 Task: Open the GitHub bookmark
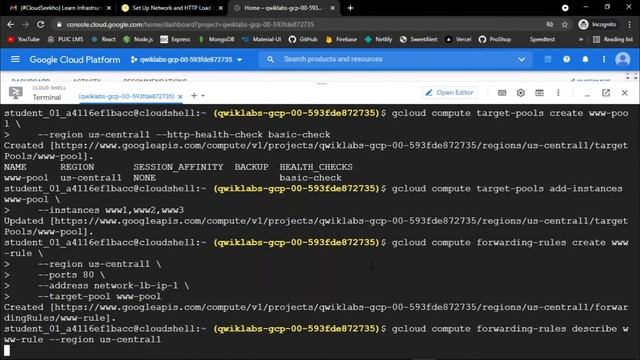[303, 40]
